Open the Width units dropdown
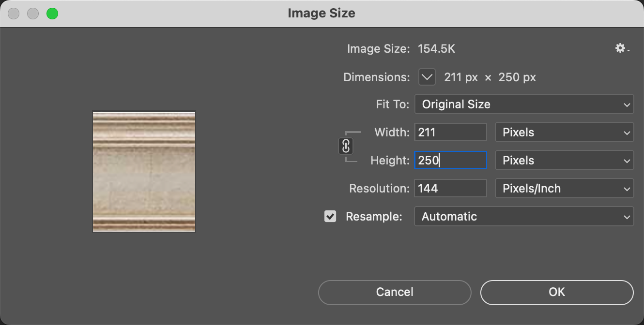Screen dimensions: 644x325 [564, 133]
